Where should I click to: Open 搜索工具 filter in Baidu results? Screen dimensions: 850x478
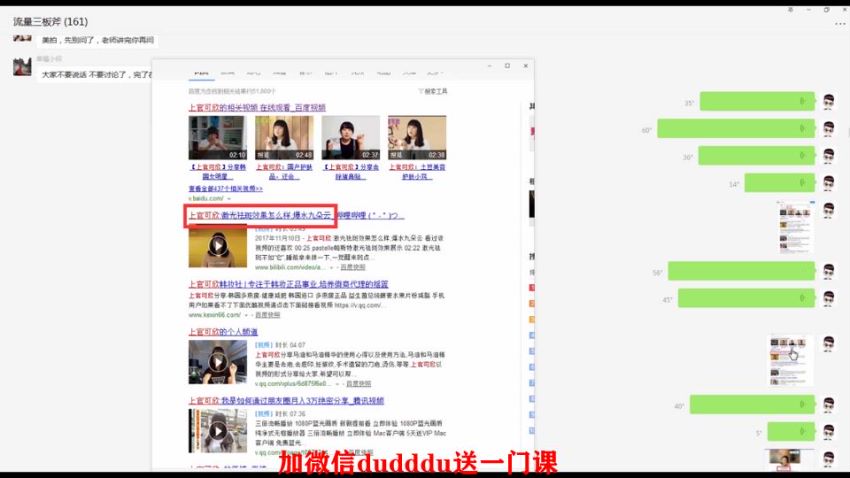point(433,91)
